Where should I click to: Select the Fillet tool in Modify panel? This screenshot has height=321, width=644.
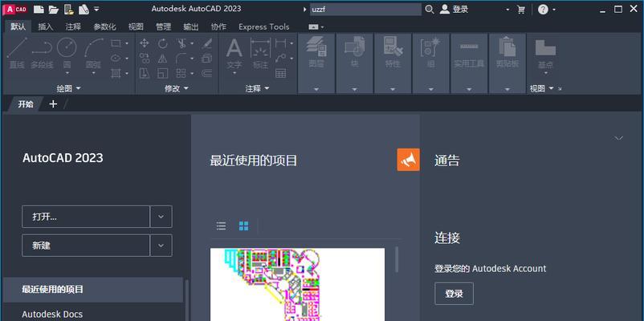181,59
